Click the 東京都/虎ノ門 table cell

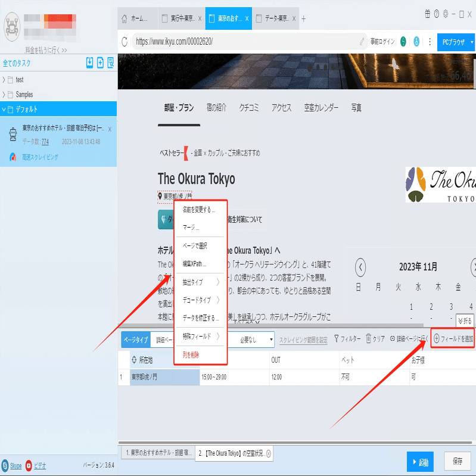tap(165, 377)
